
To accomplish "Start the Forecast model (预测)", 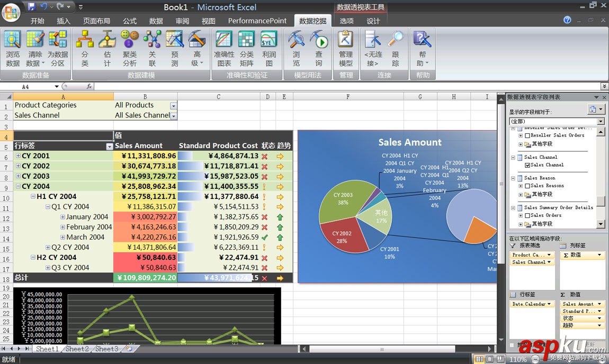I will pos(175,49).
